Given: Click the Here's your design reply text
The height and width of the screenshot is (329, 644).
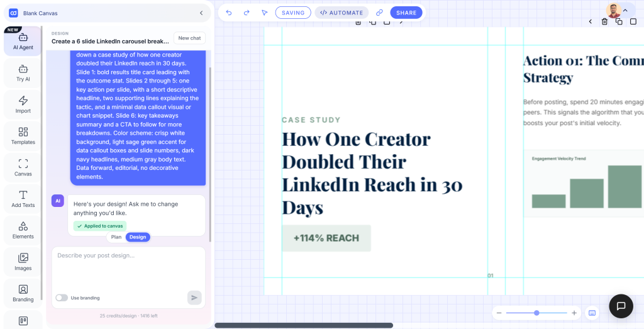Looking at the screenshot, I should (x=126, y=209).
